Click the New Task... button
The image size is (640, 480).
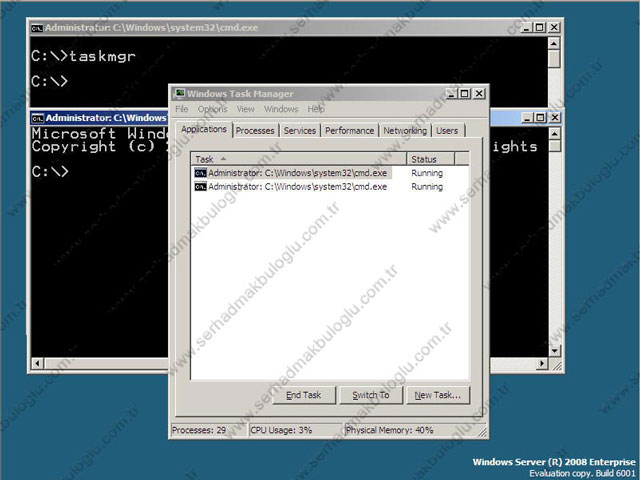click(438, 395)
